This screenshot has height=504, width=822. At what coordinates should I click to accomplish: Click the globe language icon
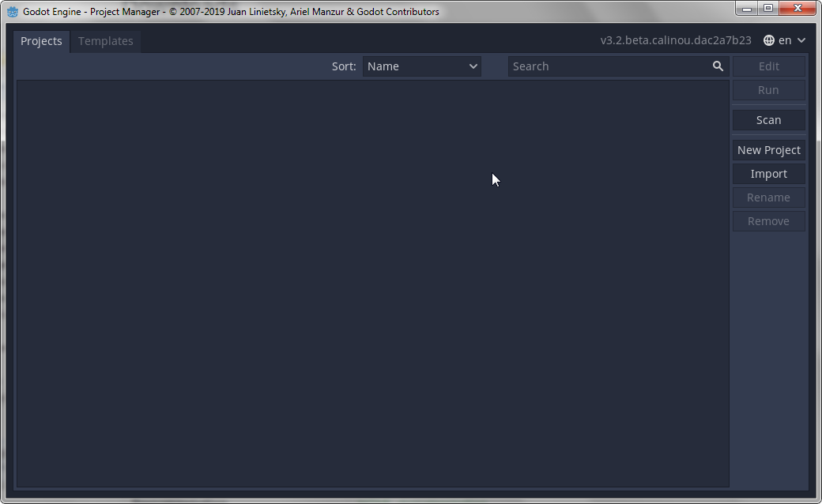[768, 40]
